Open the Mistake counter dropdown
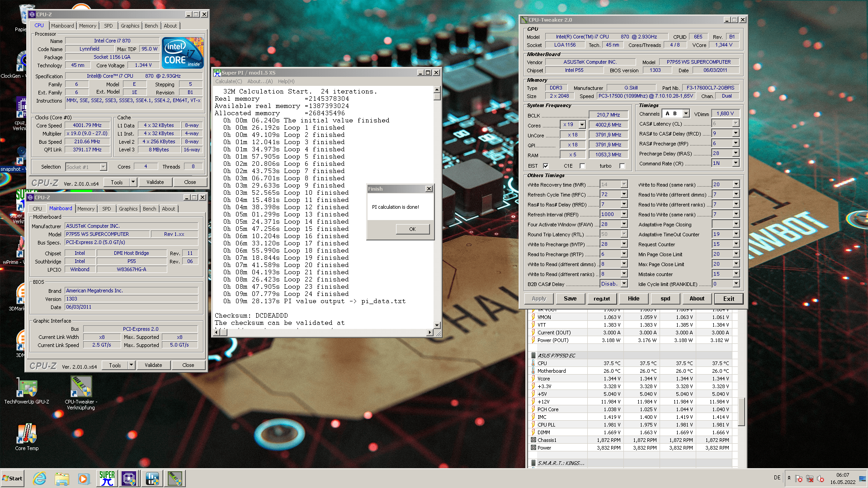 [x=736, y=274]
